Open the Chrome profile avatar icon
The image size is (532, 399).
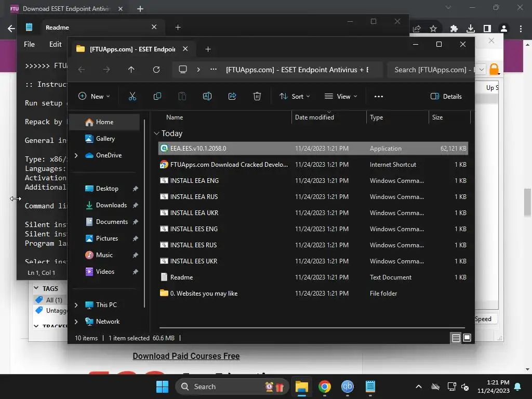click(x=504, y=29)
